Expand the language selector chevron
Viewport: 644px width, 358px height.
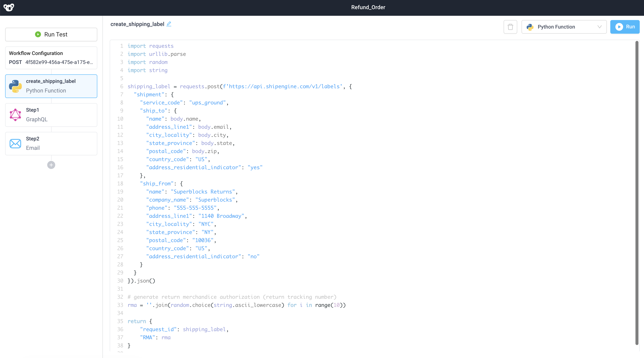click(600, 27)
